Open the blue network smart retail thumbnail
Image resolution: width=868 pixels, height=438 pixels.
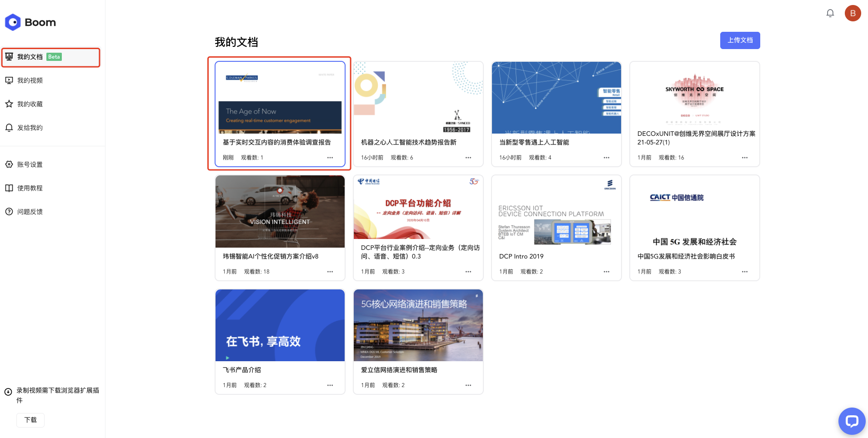point(557,98)
